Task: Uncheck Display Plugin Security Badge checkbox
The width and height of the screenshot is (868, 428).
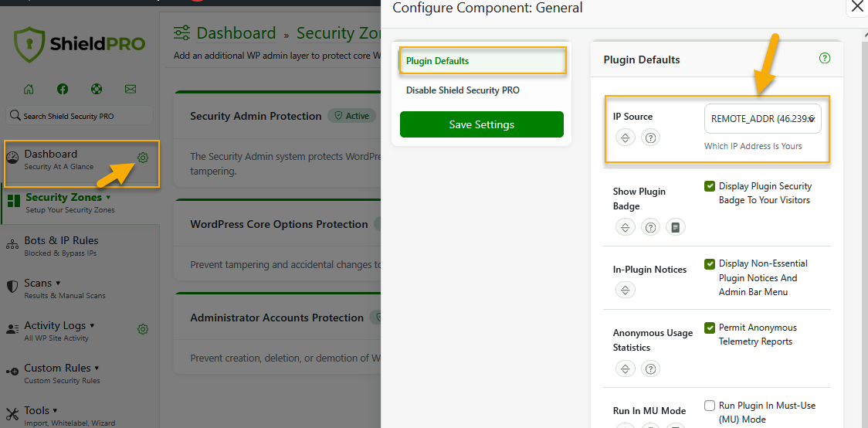Action: (710, 186)
